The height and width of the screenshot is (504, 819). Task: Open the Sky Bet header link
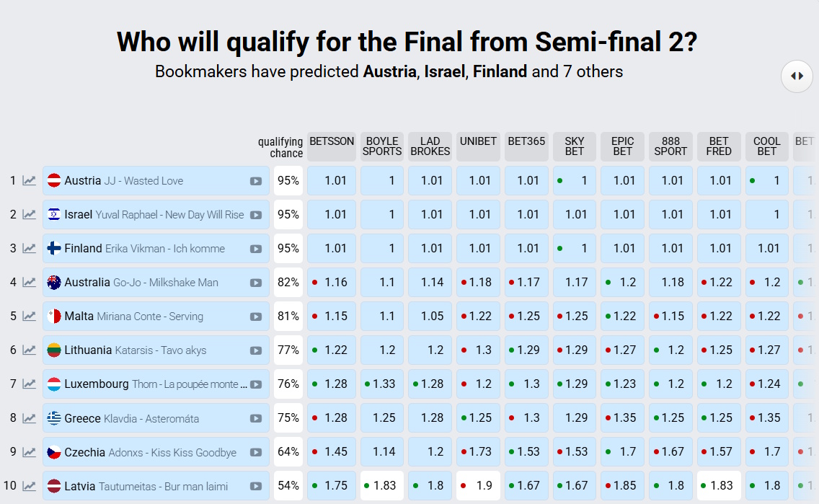pos(575,146)
